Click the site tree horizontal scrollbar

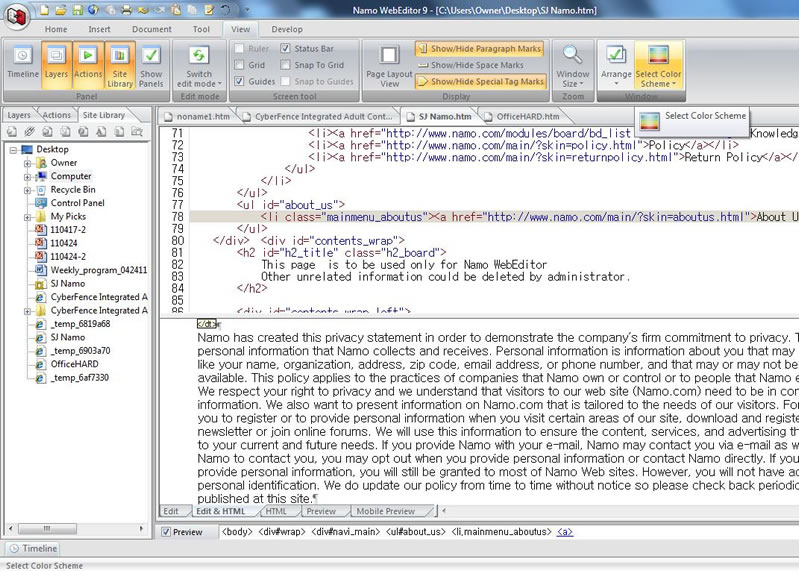point(76,529)
